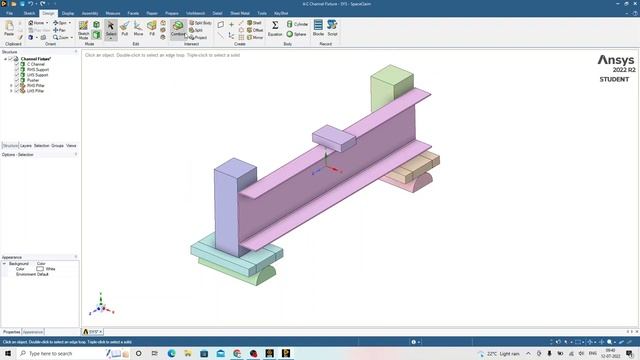Switch to the Assembly ribbon tab
This screenshot has height=360, width=640.
tap(90, 13)
